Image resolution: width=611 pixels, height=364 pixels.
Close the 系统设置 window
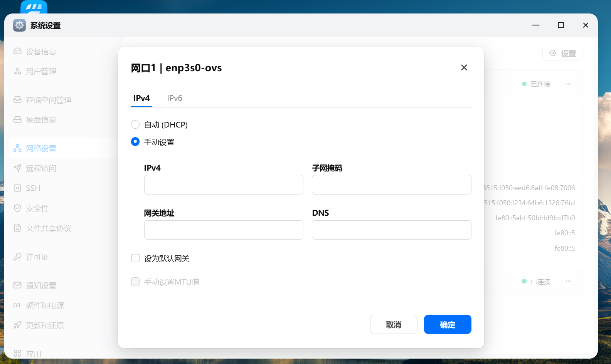586,25
